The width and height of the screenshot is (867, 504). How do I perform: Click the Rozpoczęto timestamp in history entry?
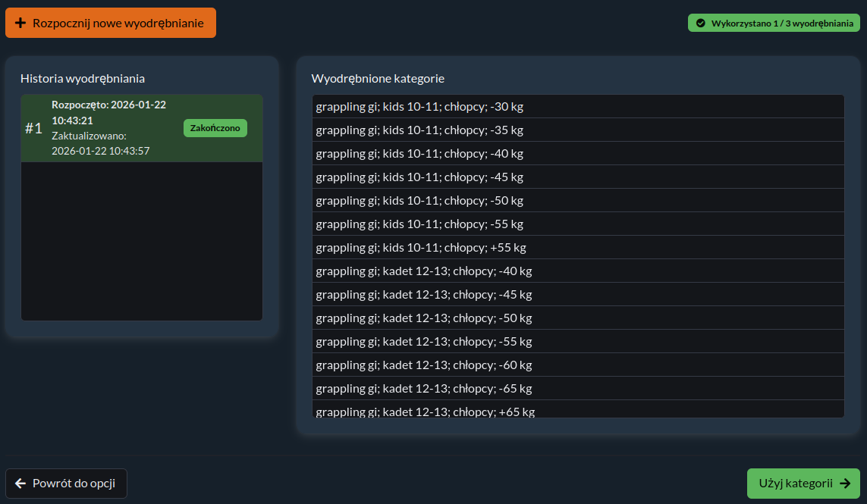pos(108,112)
